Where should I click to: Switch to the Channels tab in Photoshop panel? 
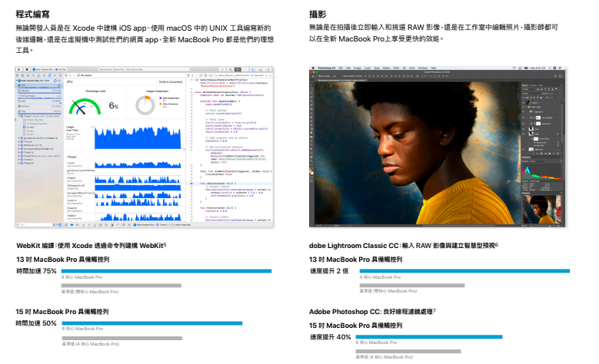533,85
